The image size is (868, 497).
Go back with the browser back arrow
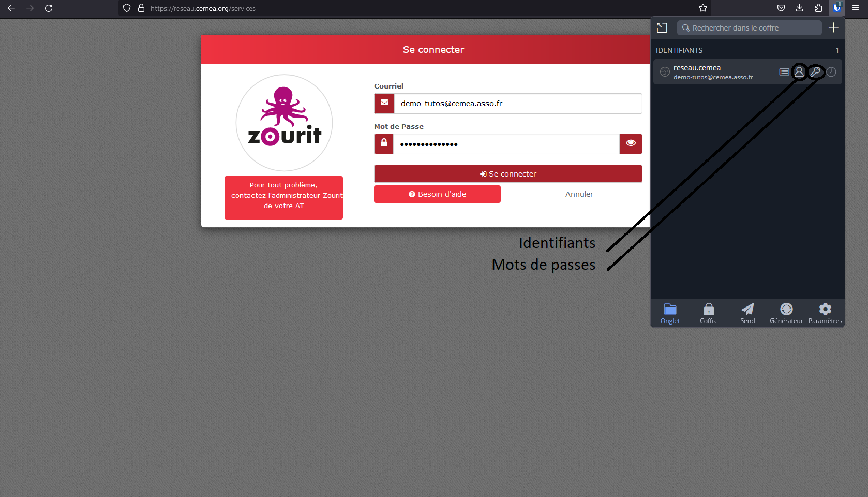click(11, 8)
